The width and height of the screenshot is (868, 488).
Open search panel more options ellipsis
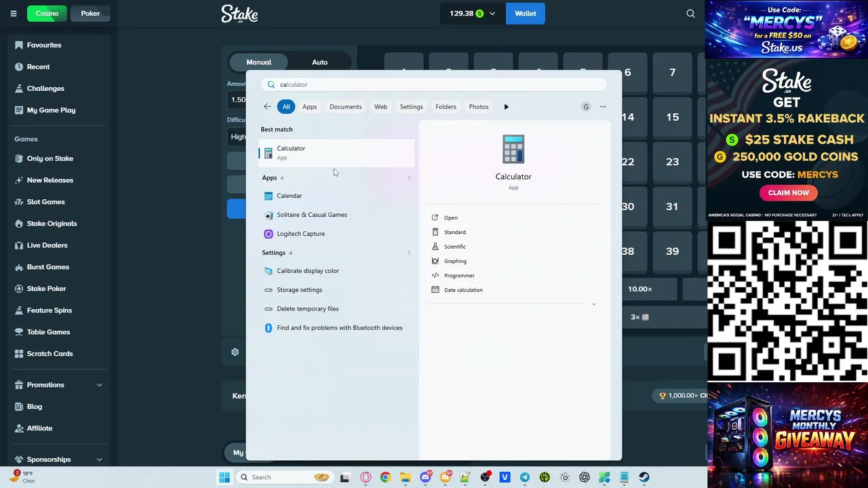(x=603, y=106)
